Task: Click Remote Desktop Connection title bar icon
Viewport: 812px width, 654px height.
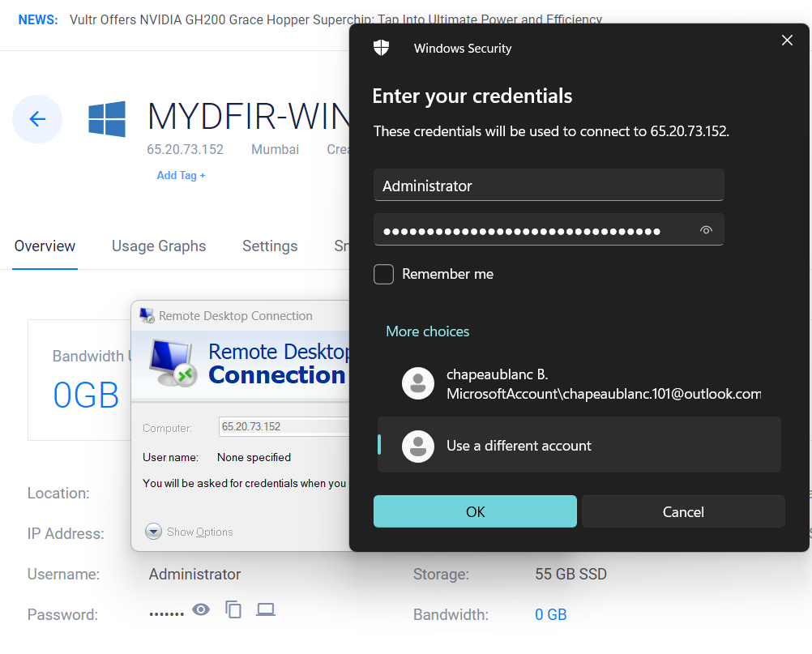Action: click(x=147, y=315)
